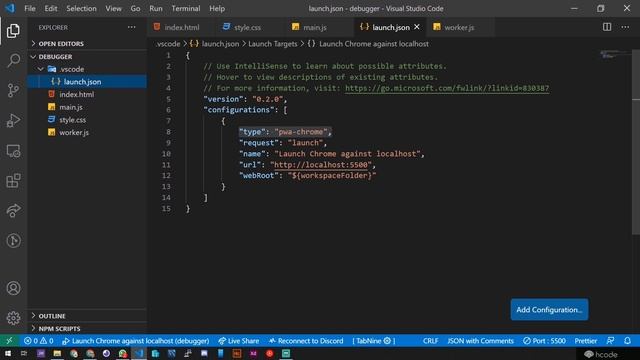Screen dimensions: 640x360
Task: Open the Accounts icon in activity bar
Action: pos(13,288)
